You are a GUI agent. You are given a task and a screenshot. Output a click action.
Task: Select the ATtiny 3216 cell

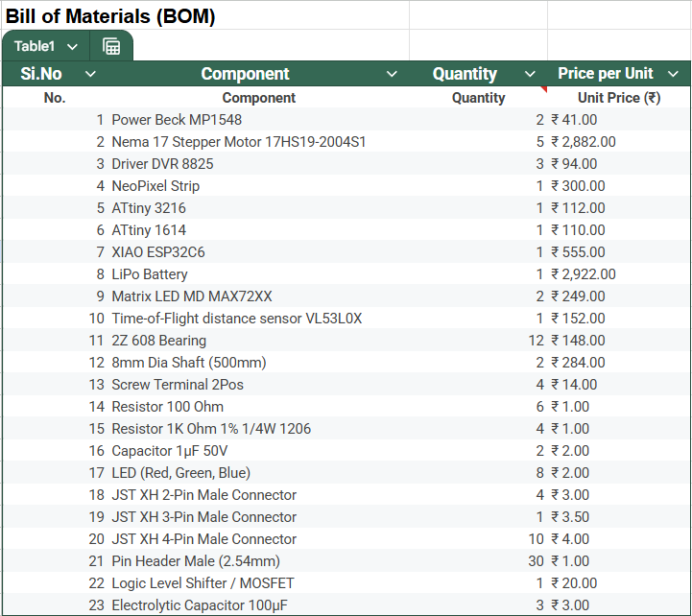pos(258,208)
